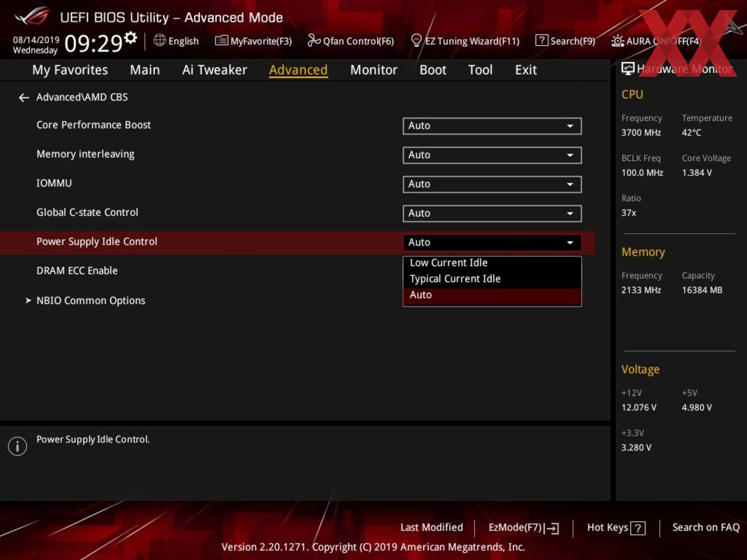Open Qfan Control(F6)
Viewport: 747px width, 560px height.
[350, 41]
